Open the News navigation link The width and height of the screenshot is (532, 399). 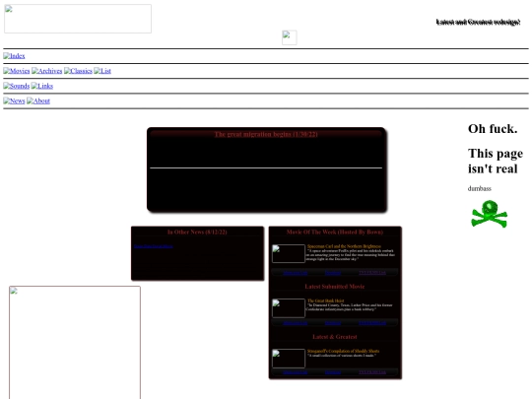coord(14,100)
